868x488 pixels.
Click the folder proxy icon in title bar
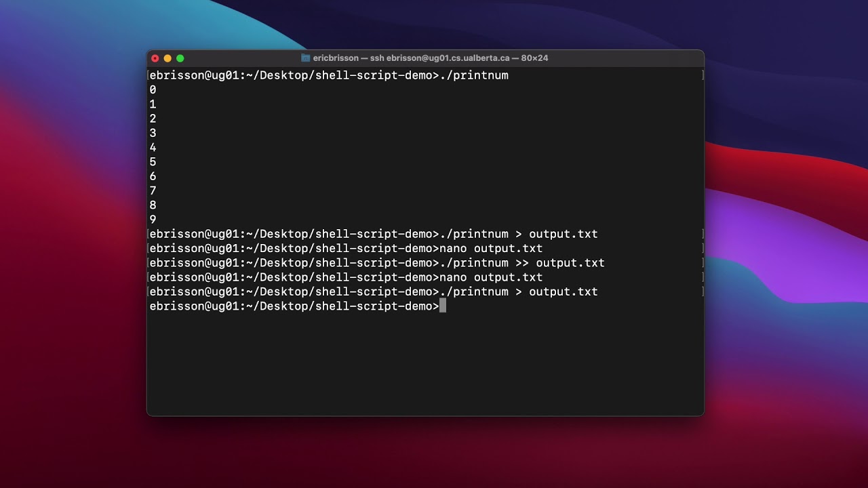[305, 58]
